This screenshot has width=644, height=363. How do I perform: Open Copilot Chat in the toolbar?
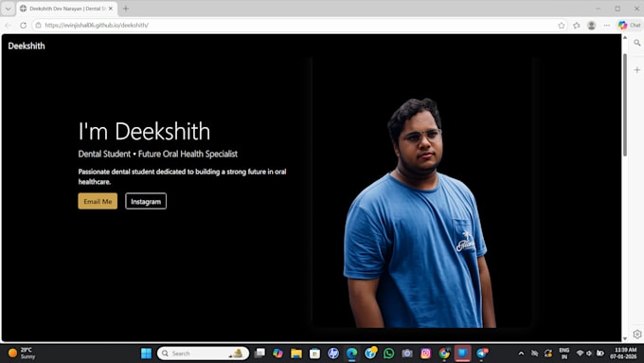click(630, 26)
